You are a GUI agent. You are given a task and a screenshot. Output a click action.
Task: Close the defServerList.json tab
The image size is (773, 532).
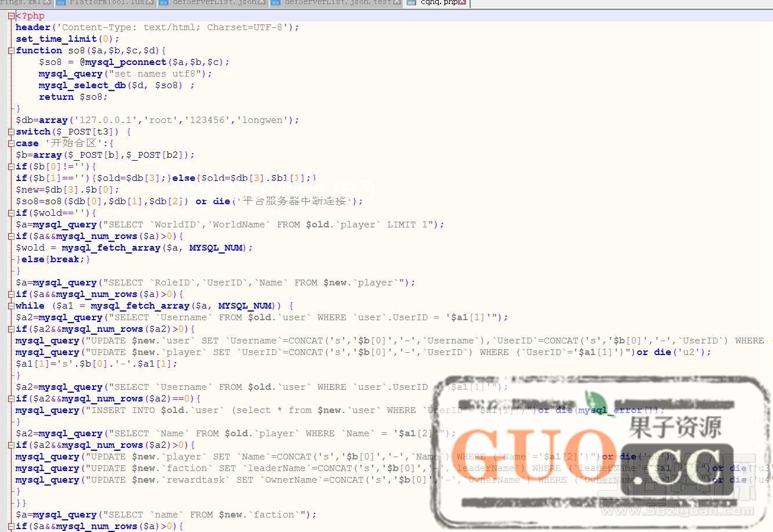[x=261, y=2]
